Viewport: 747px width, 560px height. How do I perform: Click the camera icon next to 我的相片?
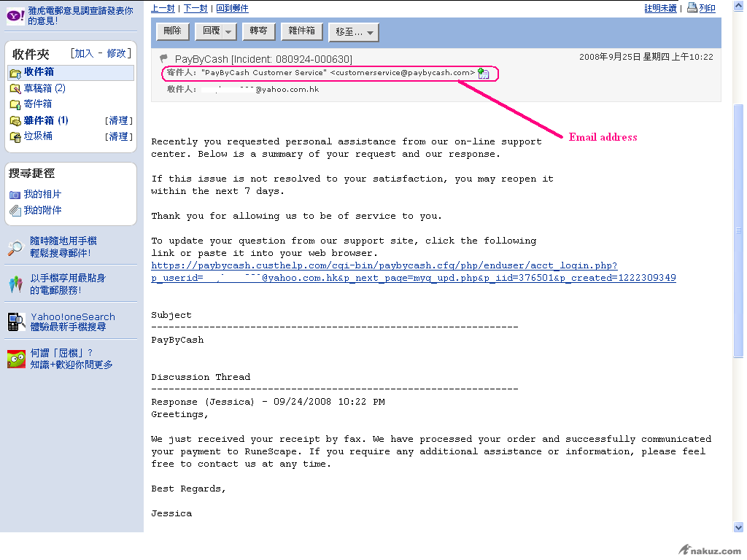15,195
